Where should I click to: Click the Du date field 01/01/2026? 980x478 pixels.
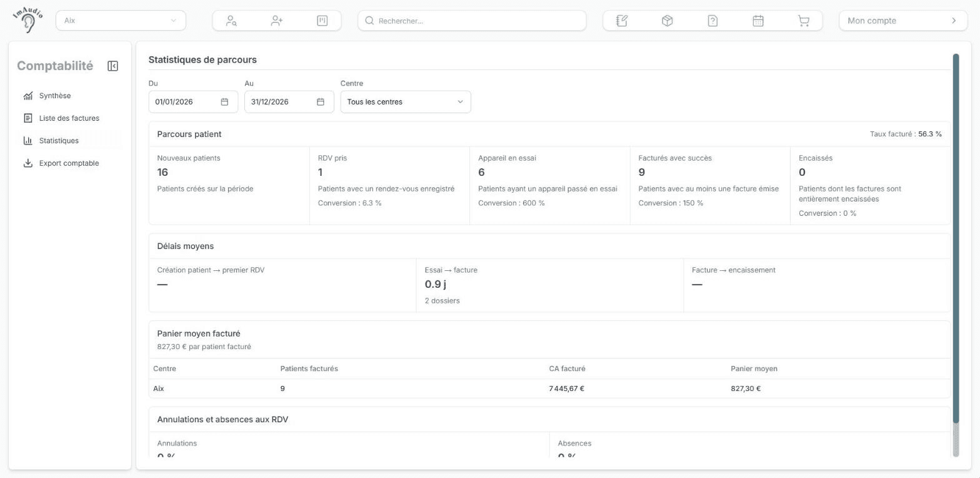tap(193, 101)
